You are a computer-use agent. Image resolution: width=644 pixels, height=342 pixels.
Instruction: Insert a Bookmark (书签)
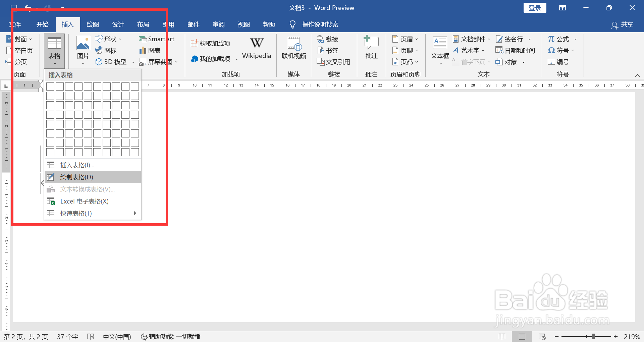point(328,51)
